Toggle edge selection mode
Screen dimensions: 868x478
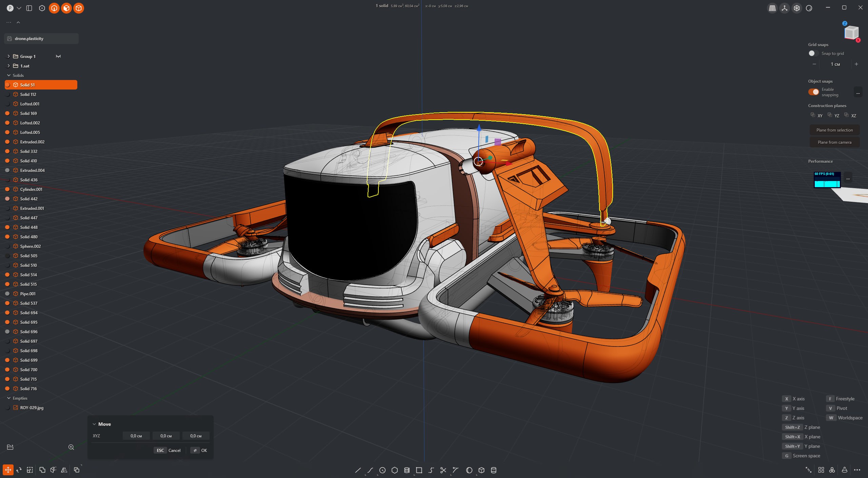[x=54, y=8]
